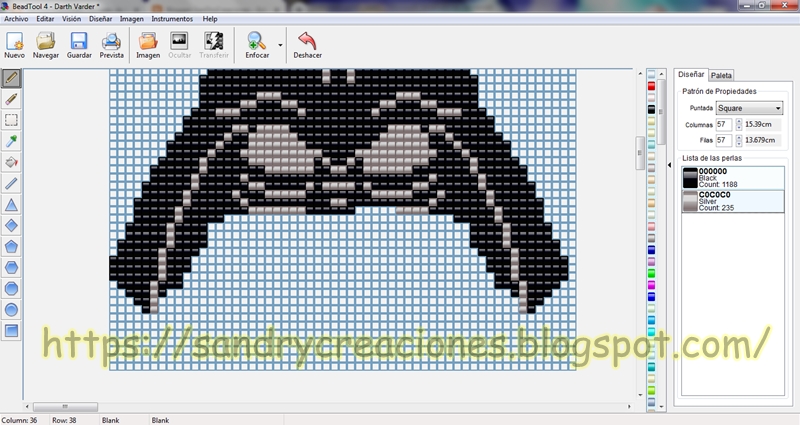Open the Diseñar menu

pos(101,19)
